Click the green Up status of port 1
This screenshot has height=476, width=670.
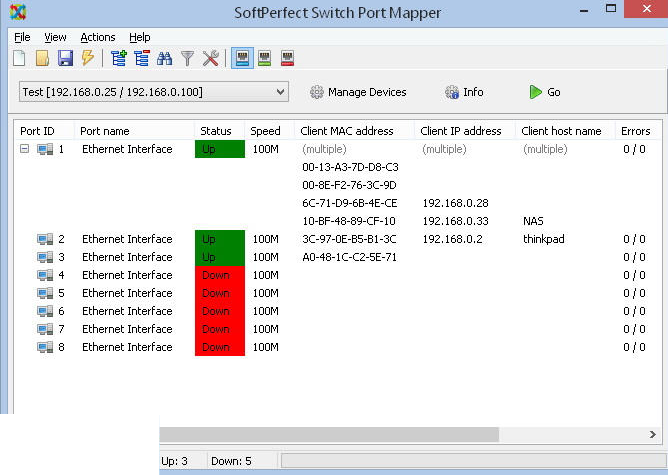click(220, 149)
